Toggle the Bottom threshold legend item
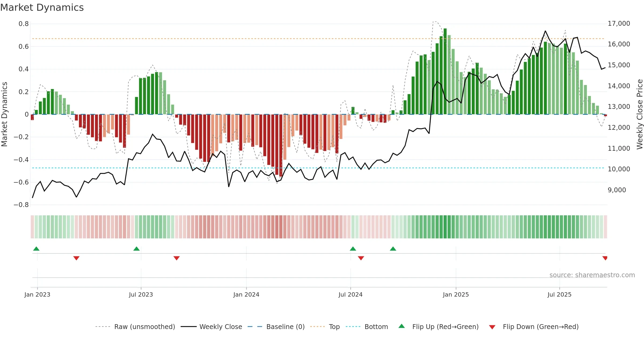Screen dimensions: 644x362 tap(367, 327)
